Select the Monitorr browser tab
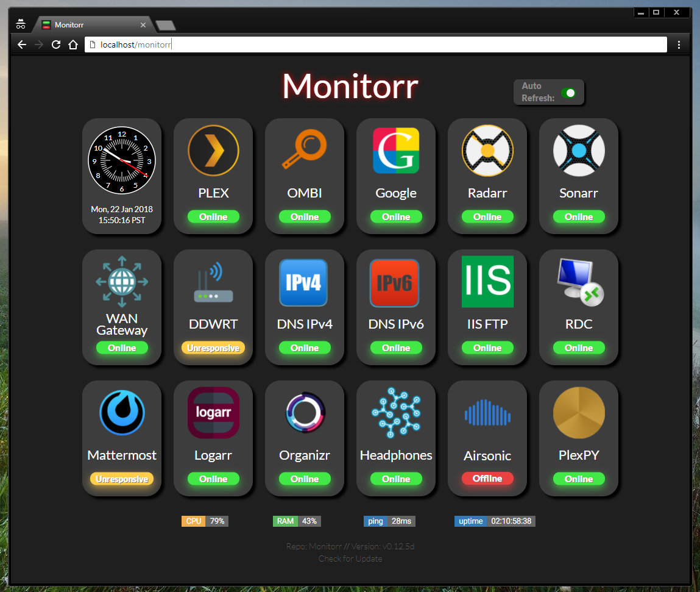This screenshot has height=592, width=700. (94, 25)
